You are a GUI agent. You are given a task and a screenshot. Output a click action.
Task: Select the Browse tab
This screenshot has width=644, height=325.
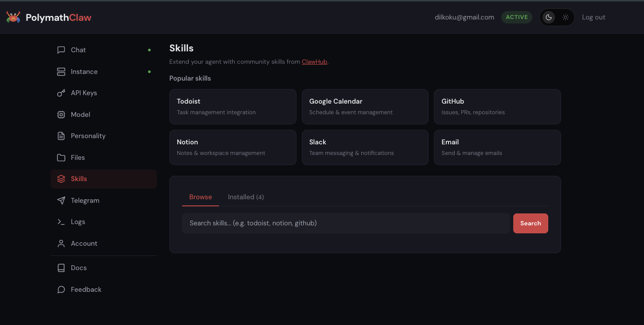pos(200,197)
